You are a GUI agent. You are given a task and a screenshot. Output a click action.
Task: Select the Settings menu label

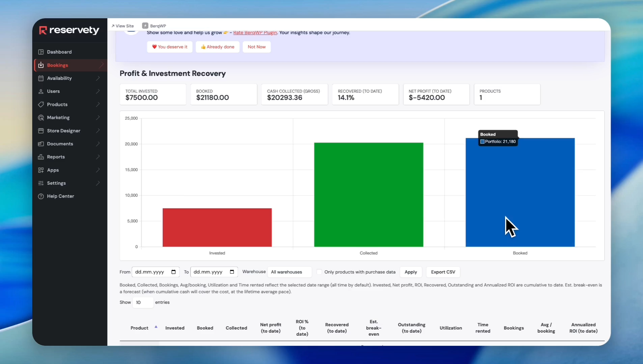click(x=56, y=183)
